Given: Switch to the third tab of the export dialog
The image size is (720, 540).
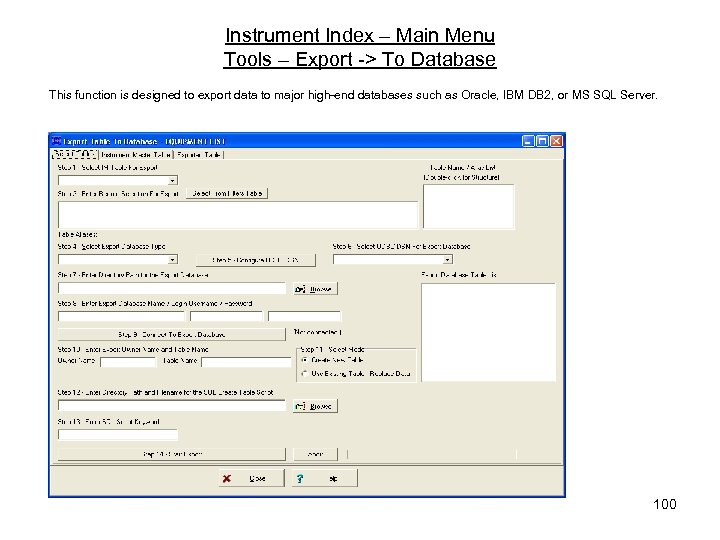Looking at the screenshot, I should [199, 155].
